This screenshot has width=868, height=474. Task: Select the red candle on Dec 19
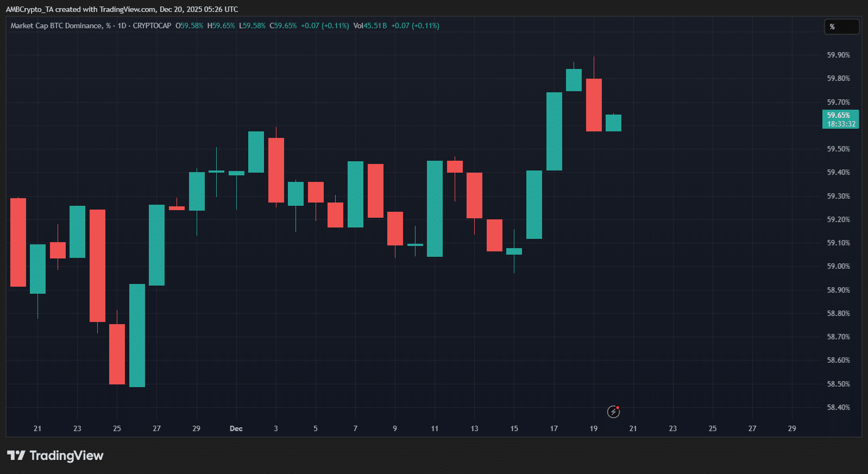pyautogui.click(x=594, y=105)
